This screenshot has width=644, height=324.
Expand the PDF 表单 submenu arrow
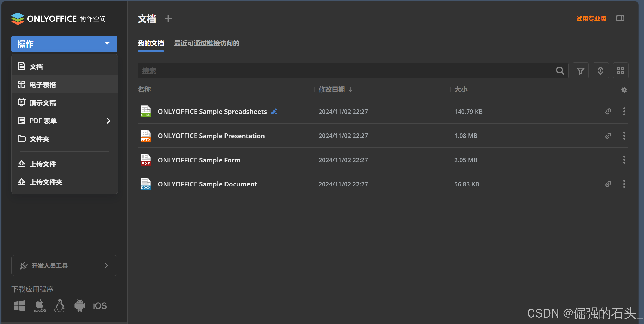[108, 121]
